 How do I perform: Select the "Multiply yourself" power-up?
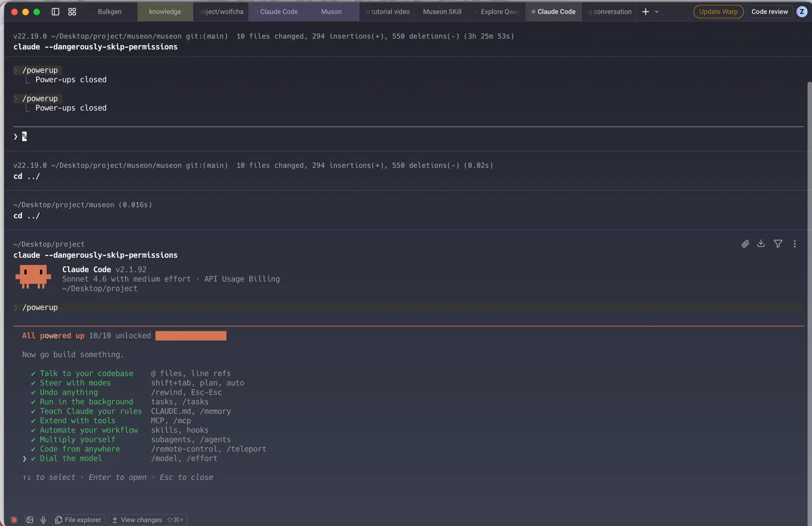(77, 440)
